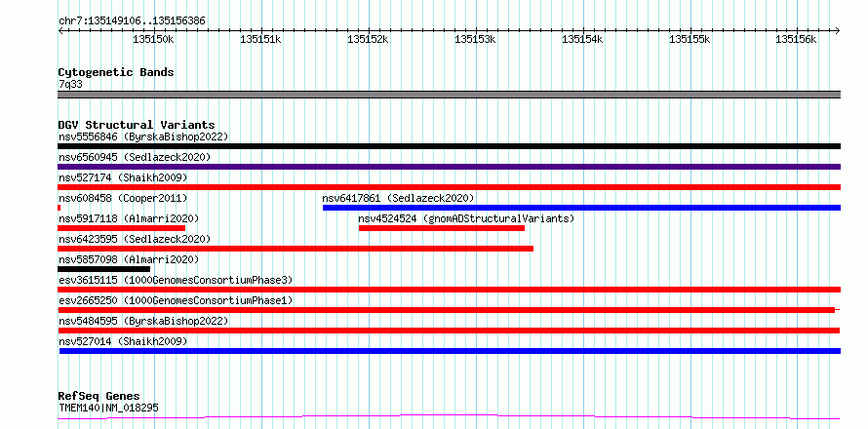Click the red nsv4524524 variant bar
This screenshot has height=429, width=868.
tap(442, 228)
